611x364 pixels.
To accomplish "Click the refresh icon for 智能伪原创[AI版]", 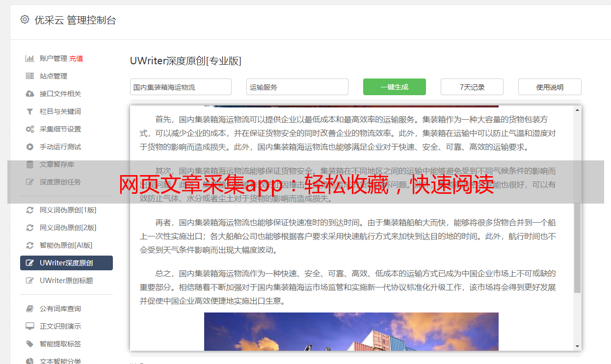I will [x=29, y=245].
